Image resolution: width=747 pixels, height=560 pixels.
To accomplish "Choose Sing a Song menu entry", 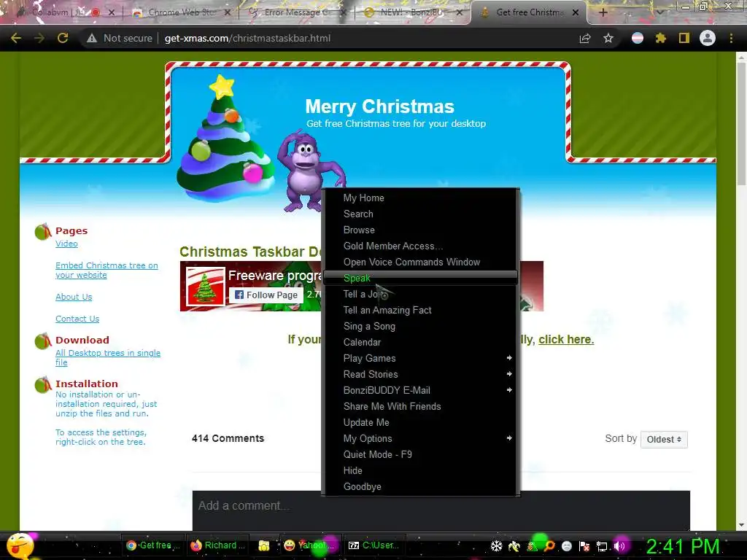I will [x=421, y=326].
